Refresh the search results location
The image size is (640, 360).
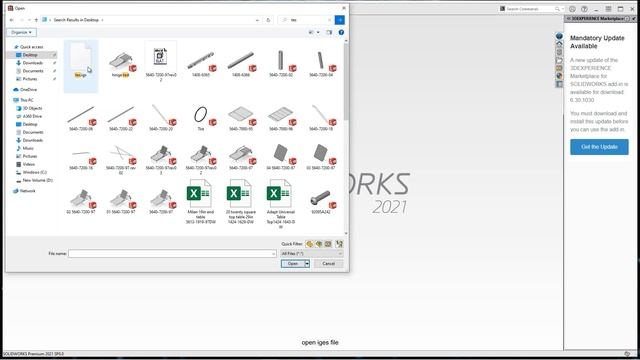coord(268,20)
